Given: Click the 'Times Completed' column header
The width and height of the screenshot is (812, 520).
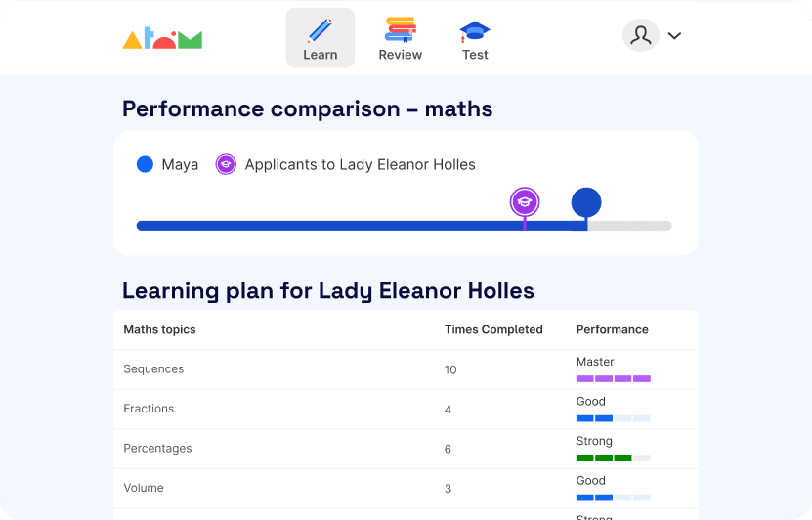Looking at the screenshot, I should point(493,330).
